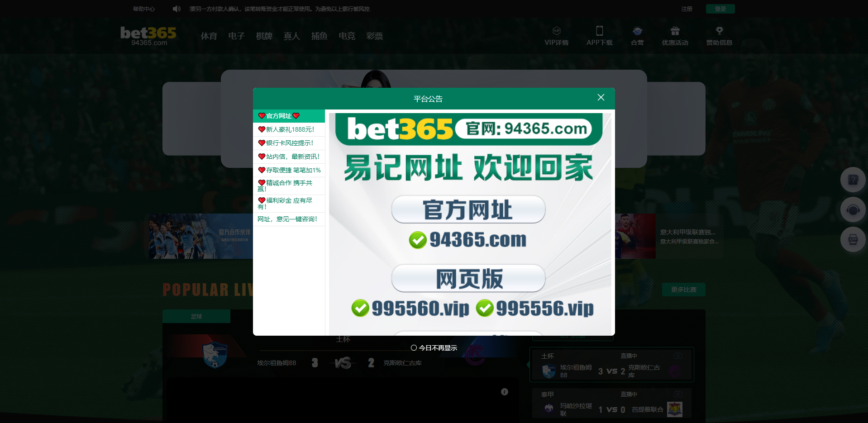The image size is (868, 423).
Task: Open the 真人 live casino menu
Action: coord(292,36)
